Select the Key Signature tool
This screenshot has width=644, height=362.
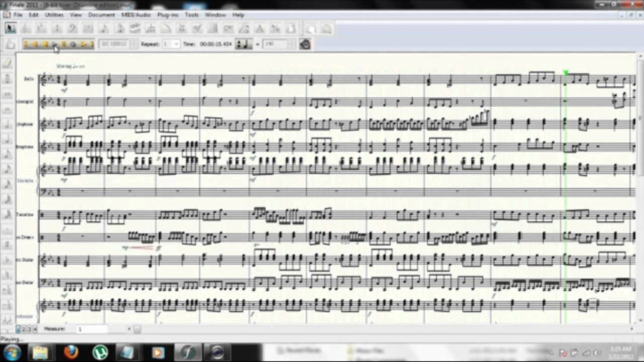click(x=41, y=29)
